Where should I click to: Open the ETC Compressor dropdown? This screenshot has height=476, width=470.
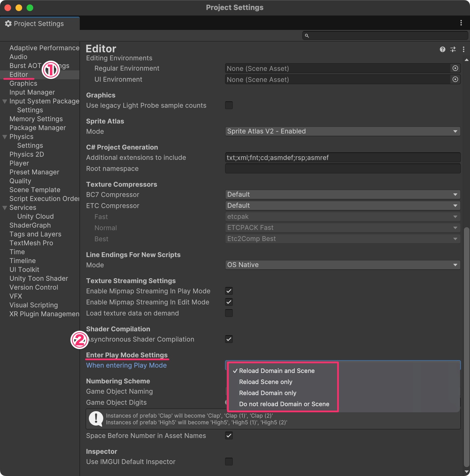point(343,206)
